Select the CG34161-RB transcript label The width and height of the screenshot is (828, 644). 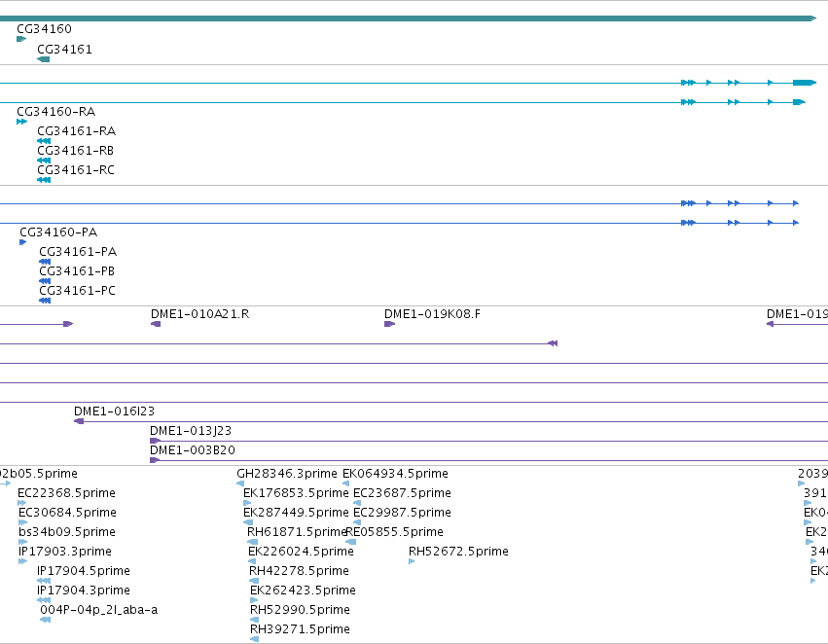pos(76,151)
